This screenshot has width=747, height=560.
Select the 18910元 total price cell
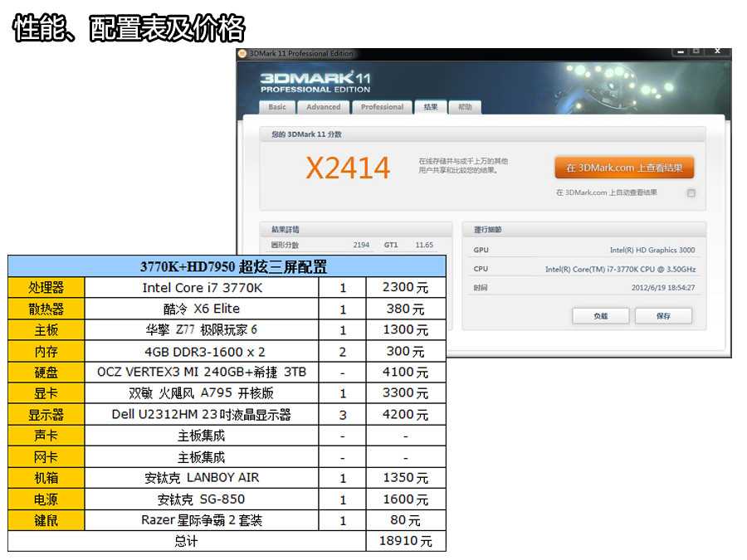(406, 541)
